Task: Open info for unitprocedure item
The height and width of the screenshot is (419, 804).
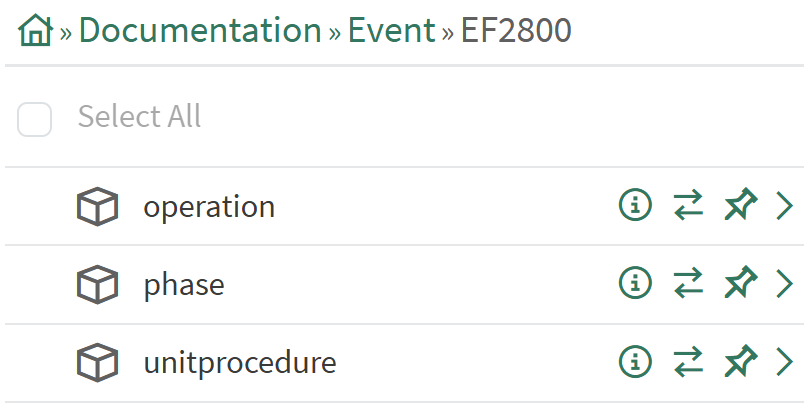Action: tap(635, 361)
